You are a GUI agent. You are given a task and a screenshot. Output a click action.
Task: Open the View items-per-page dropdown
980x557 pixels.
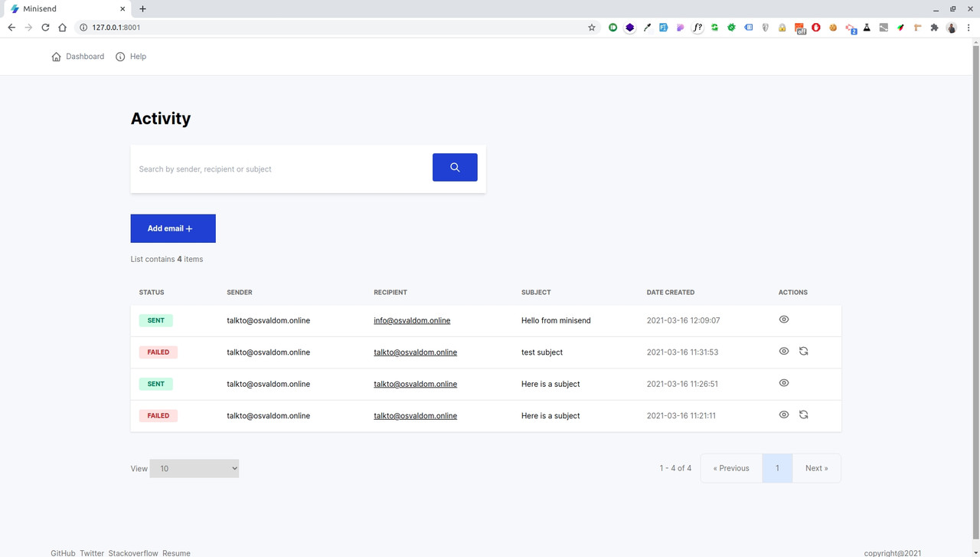(194, 468)
